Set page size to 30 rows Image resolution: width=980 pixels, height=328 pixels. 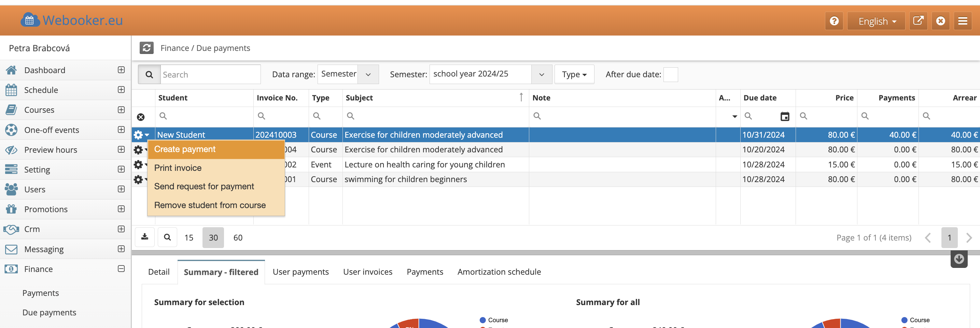pyautogui.click(x=213, y=237)
